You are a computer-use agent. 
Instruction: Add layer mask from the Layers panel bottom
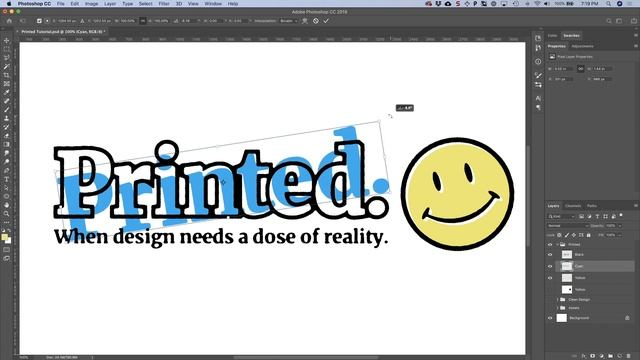point(593,356)
